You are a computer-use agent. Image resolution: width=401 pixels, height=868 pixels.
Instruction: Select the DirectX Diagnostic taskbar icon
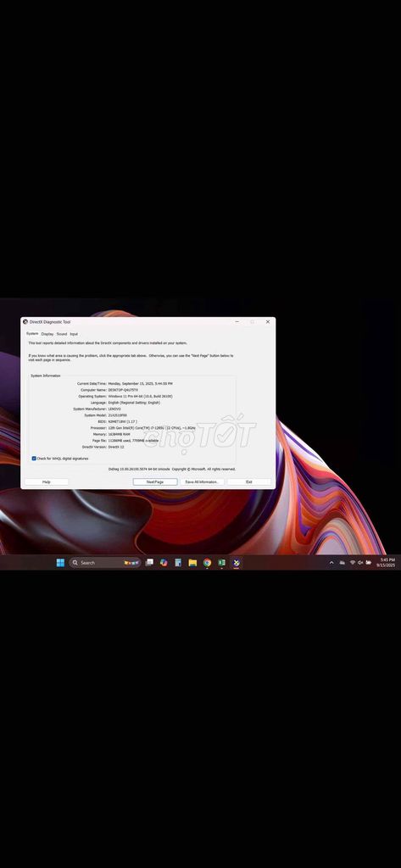click(x=236, y=563)
